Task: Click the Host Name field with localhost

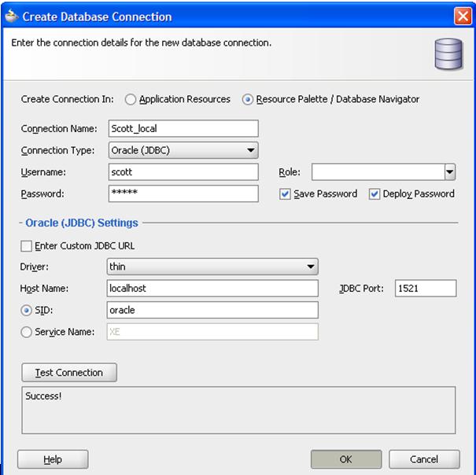Action: 212,289
